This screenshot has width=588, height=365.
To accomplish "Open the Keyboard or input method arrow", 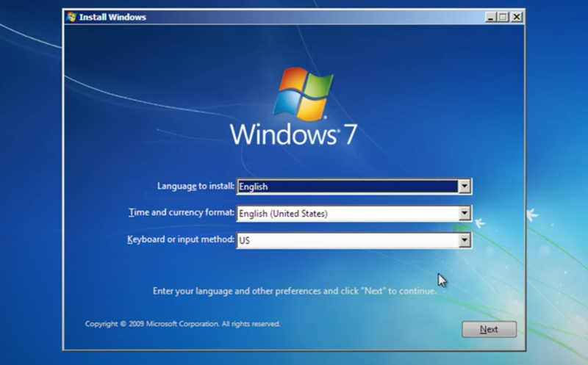I will pos(465,240).
